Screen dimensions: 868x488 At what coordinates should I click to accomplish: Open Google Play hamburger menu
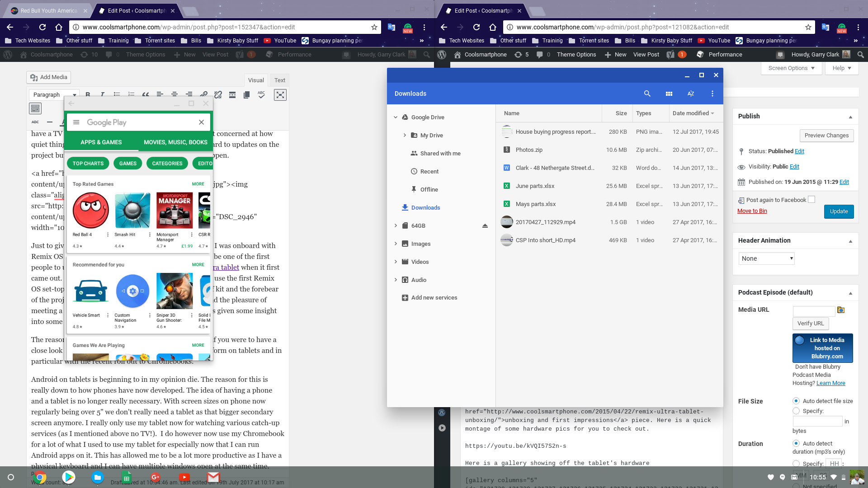tap(76, 122)
